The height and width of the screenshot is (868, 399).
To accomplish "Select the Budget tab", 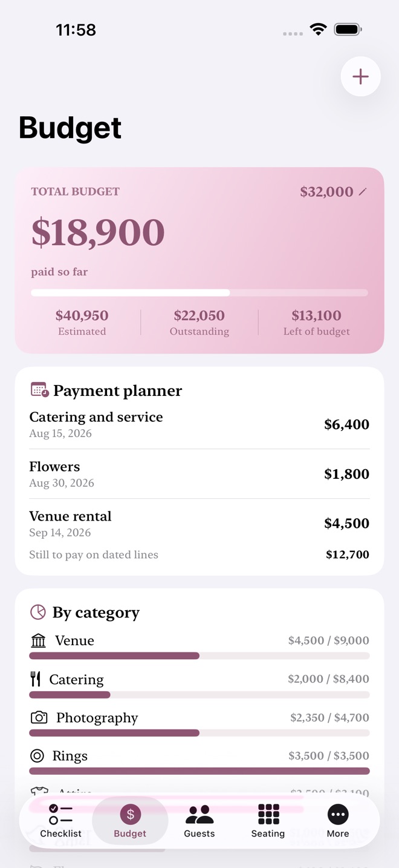I will tap(130, 821).
